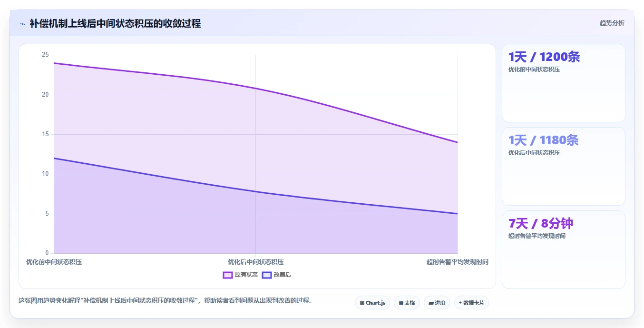This screenshot has width=644, height=328.
Task: Select the 数据卡片 tag chip
Action: click(471, 303)
